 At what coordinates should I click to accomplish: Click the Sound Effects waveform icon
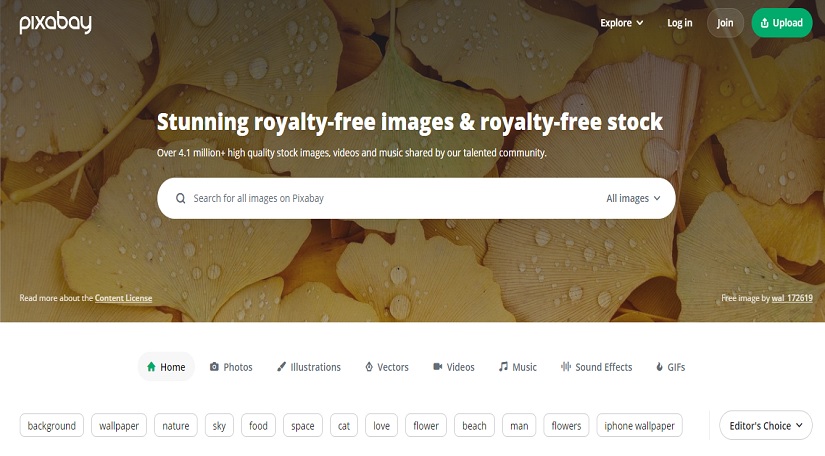(566, 367)
